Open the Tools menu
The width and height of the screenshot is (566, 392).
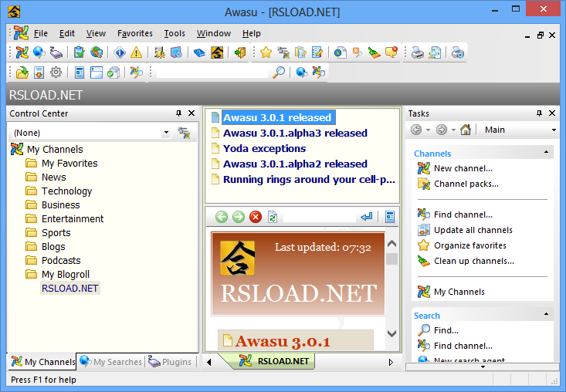pos(175,33)
